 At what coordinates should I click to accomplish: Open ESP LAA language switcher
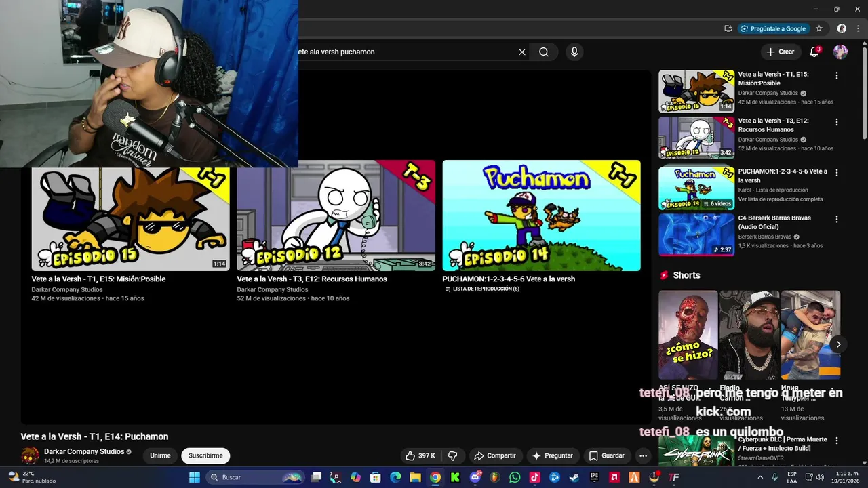792,477
